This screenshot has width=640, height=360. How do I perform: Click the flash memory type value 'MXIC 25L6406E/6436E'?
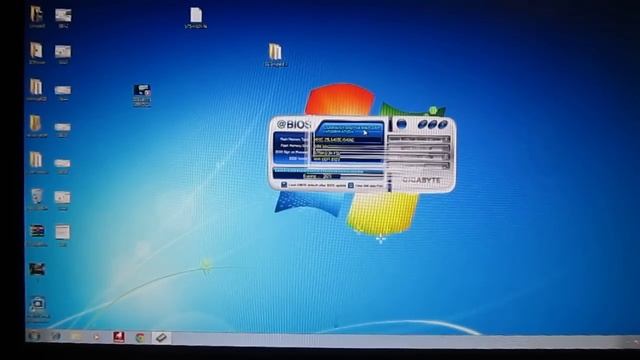334,140
